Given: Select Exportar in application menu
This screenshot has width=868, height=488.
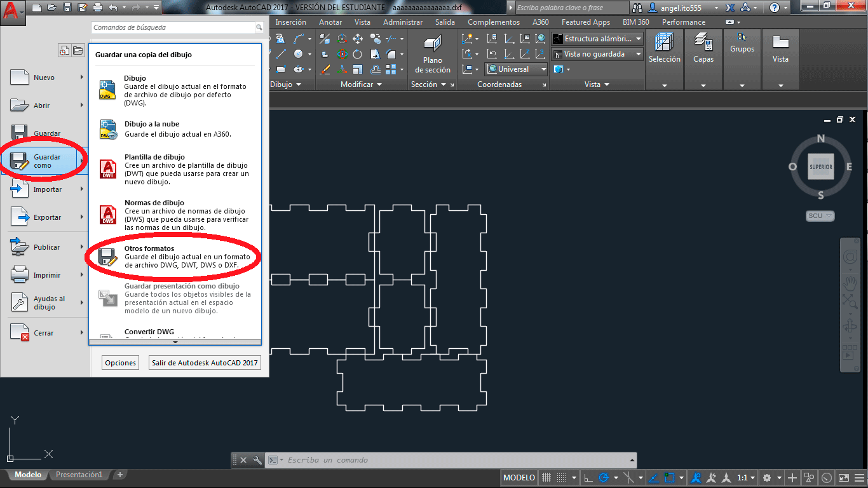Looking at the screenshot, I should 44,217.
